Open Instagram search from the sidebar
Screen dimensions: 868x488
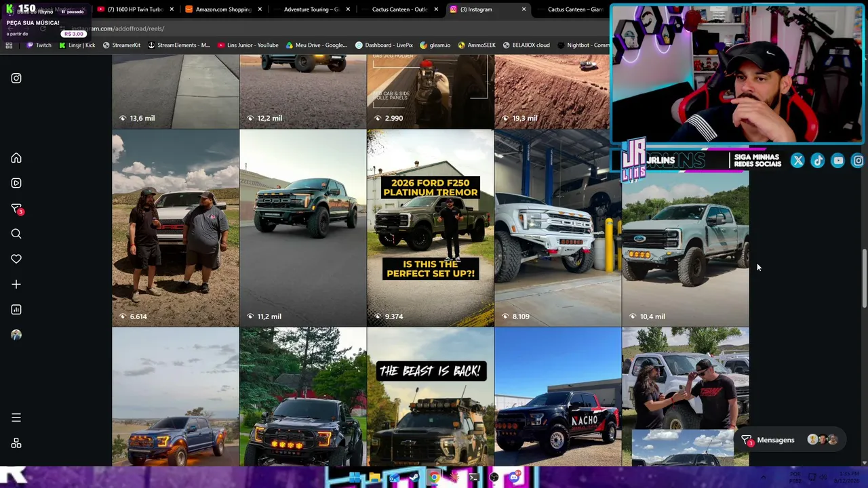pyautogui.click(x=16, y=234)
